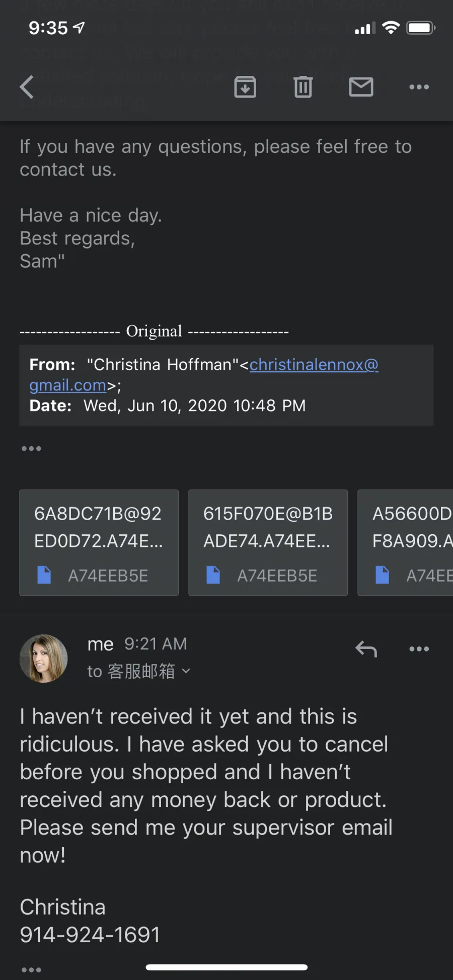Expand trimmed content below Date line
Screen dimensions: 453x980
tap(31, 448)
